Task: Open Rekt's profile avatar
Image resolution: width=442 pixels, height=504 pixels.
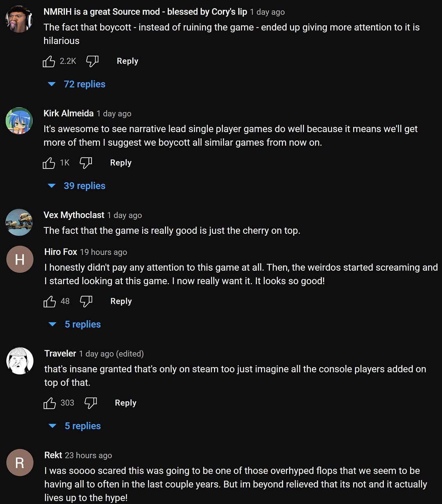Action: [20, 463]
